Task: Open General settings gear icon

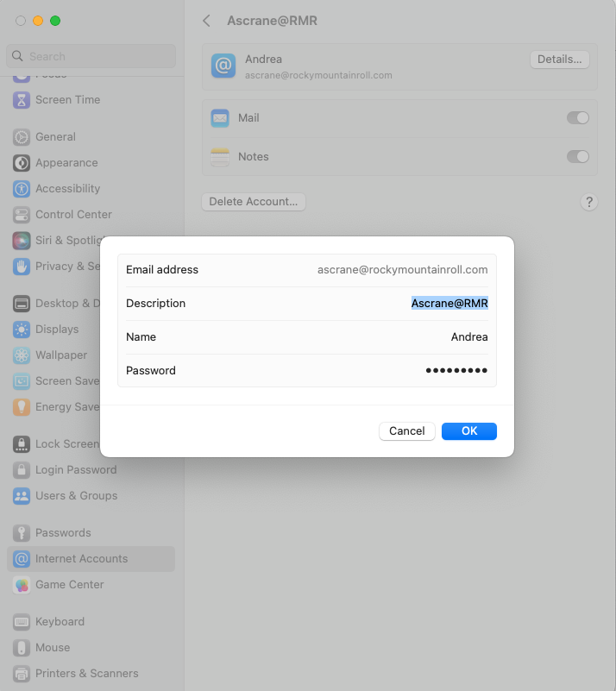Action: click(22, 137)
